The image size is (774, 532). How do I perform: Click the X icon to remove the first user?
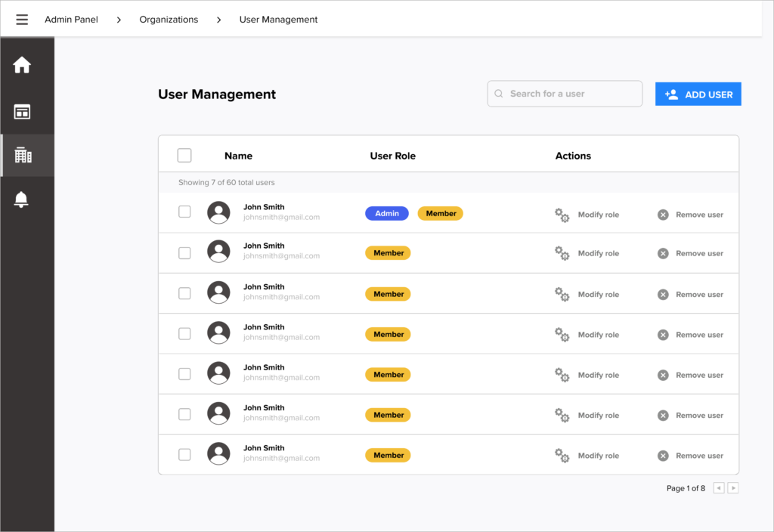[663, 215]
